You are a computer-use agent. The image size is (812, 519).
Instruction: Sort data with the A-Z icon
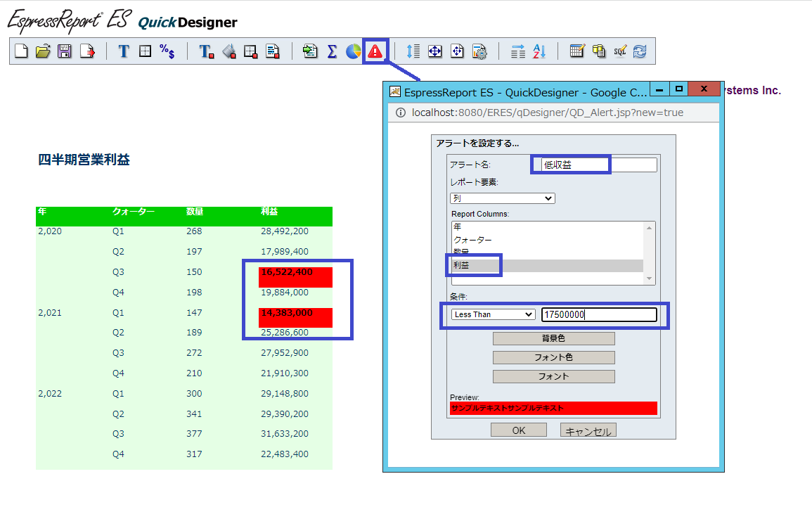(x=539, y=51)
